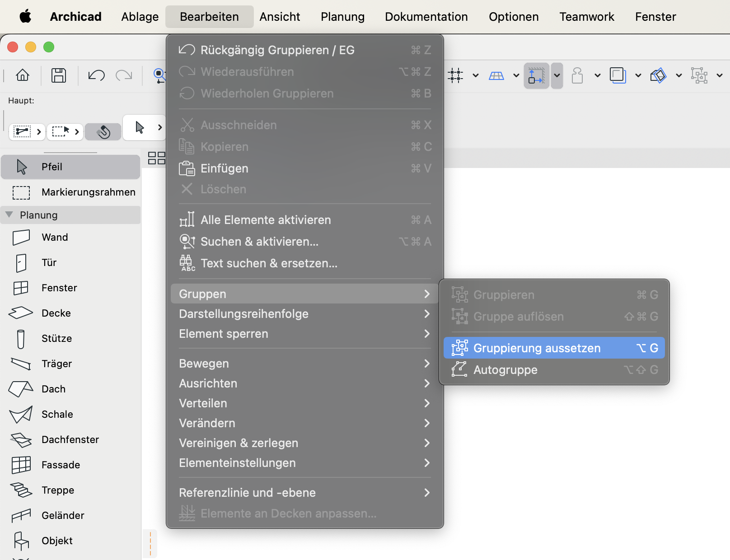Open the Optionen menu
This screenshot has width=730, height=560.
(x=514, y=17)
